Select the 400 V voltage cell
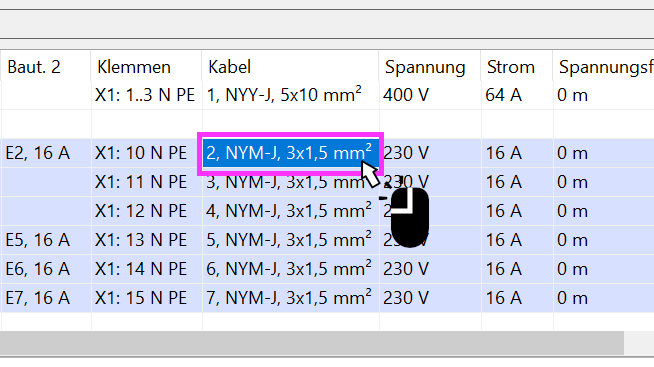 [x=430, y=96]
